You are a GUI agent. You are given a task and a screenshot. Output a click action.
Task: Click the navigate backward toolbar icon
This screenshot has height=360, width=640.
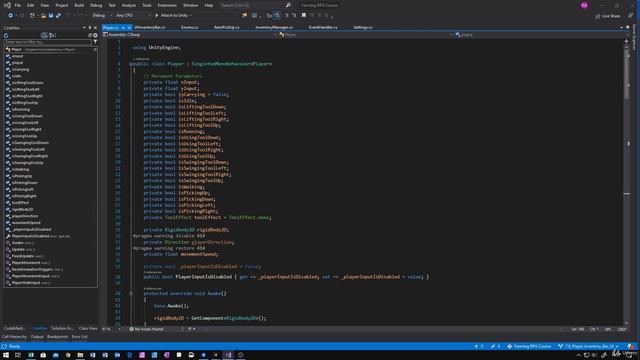tap(10, 16)
